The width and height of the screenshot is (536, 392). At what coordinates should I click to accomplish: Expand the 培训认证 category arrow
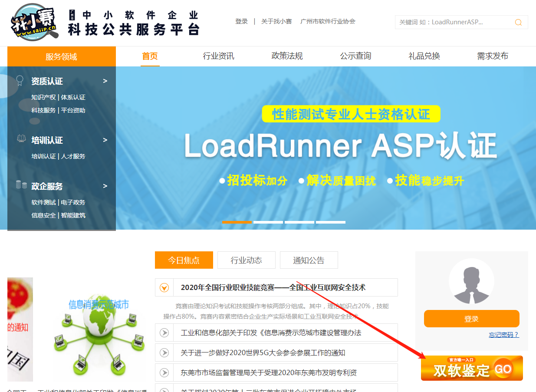pos(105,140)
